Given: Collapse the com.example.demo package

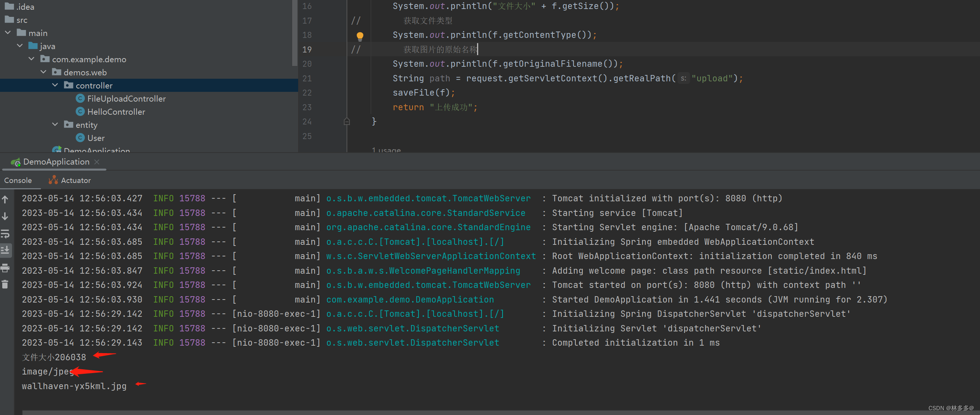Looking at the screenshot, I should [x=32, y=59].
